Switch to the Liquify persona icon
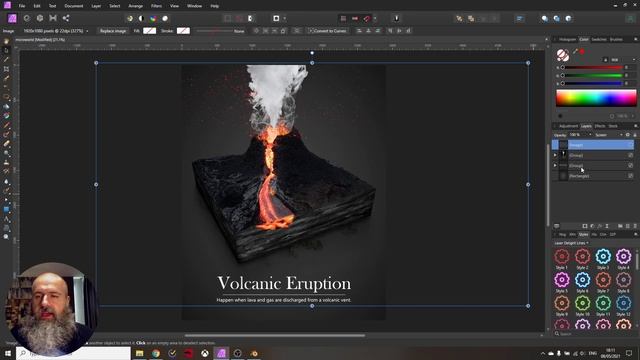Screen dimensions: 640x360 click(27, 18)
